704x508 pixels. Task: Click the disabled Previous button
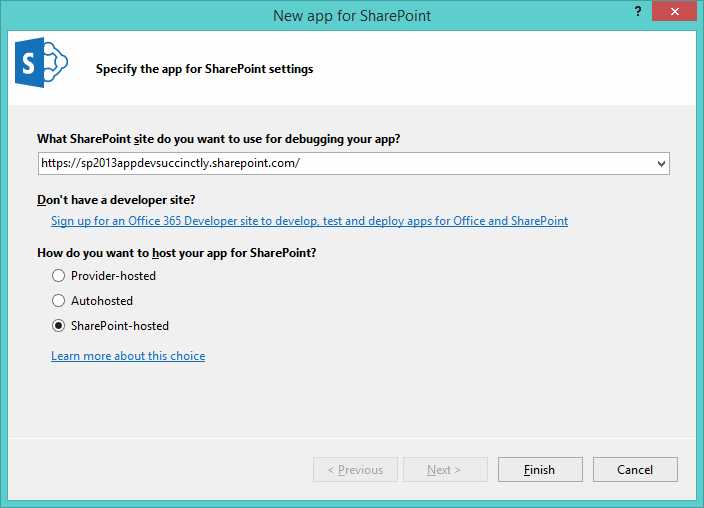click(x=355, y=469)
